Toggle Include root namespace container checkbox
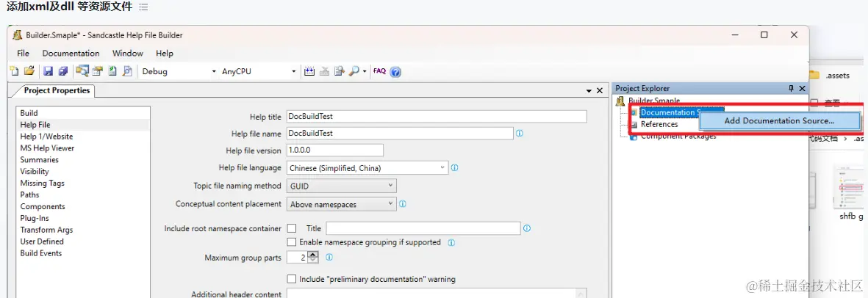Viewport: 868px width, 298px height. tap(292, 228)
